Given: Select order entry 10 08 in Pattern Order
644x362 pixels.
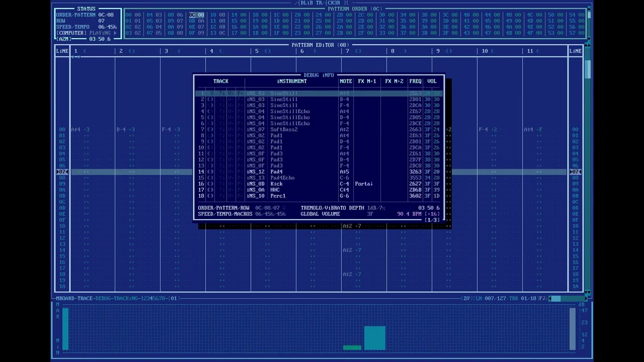Looking at the screenshot, I should (x=218, y=15).
